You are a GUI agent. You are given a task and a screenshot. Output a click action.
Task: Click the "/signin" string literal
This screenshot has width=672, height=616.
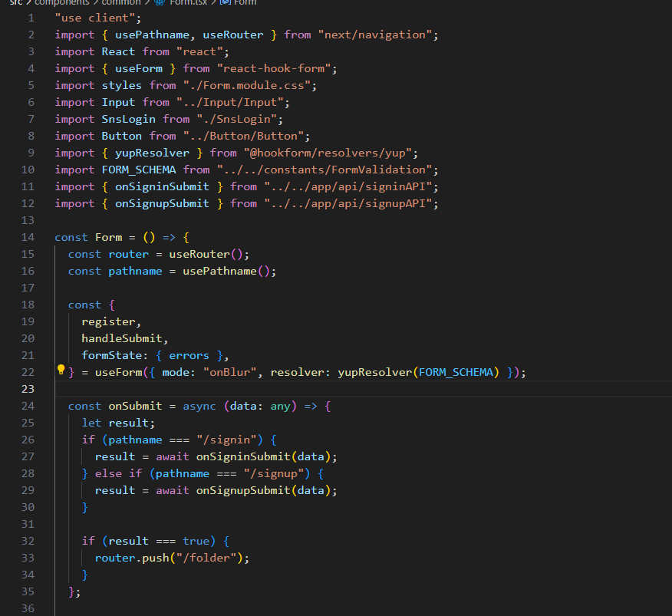226,440
